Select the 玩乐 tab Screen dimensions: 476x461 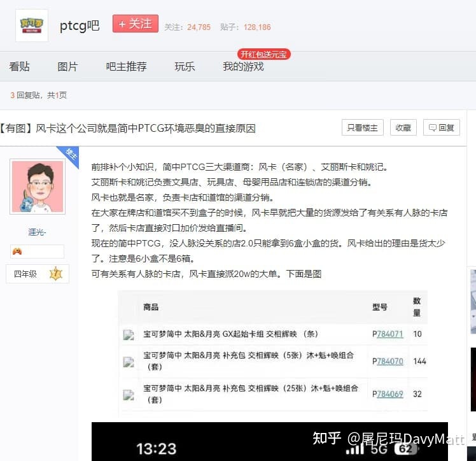tap(185, 66)
